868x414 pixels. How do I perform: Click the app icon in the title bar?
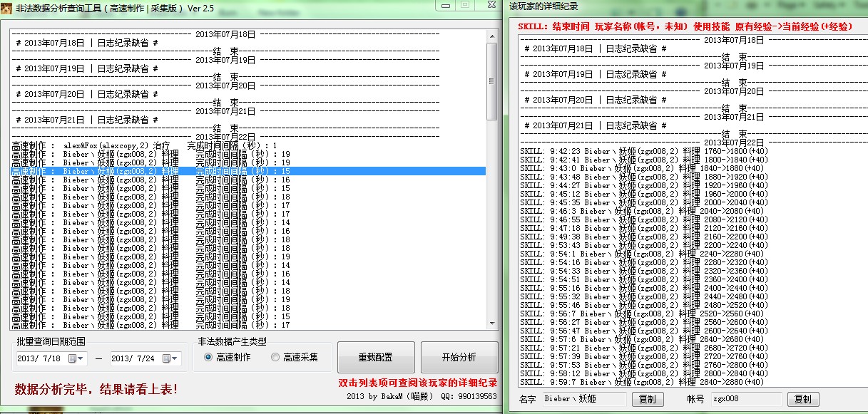tap(8, 6)
